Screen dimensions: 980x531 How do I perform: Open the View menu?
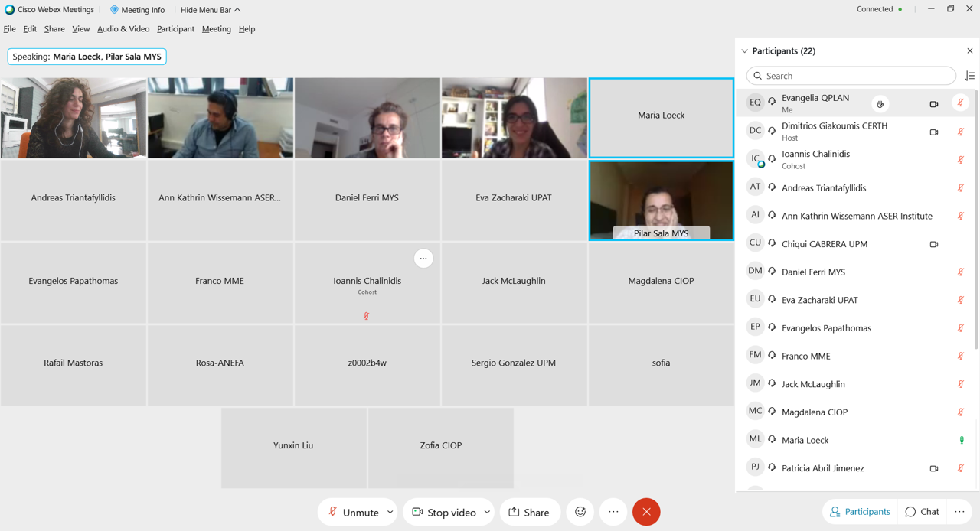(x=80, y=29)
